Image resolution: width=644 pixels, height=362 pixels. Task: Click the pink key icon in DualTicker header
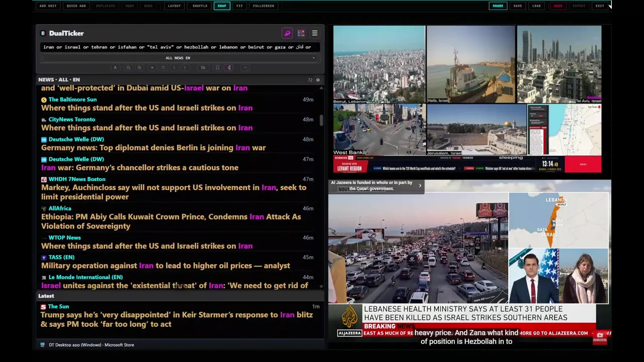287,33
